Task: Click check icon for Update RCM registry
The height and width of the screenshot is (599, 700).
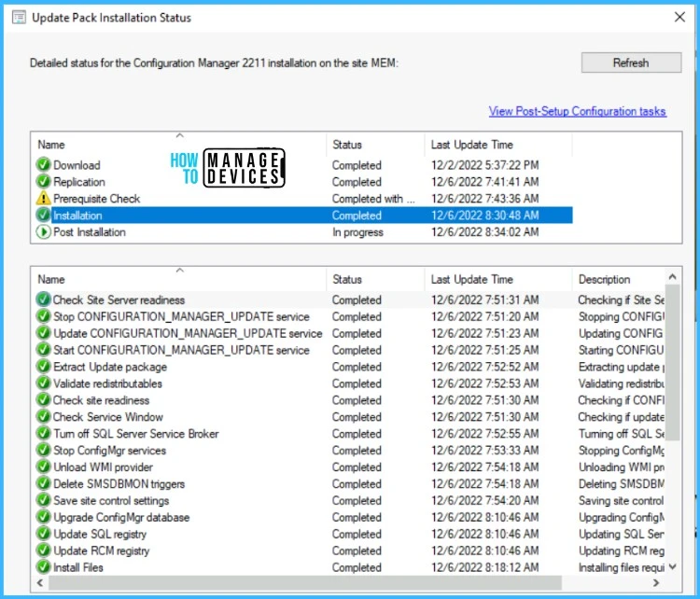Action: [x=43, y=550]
